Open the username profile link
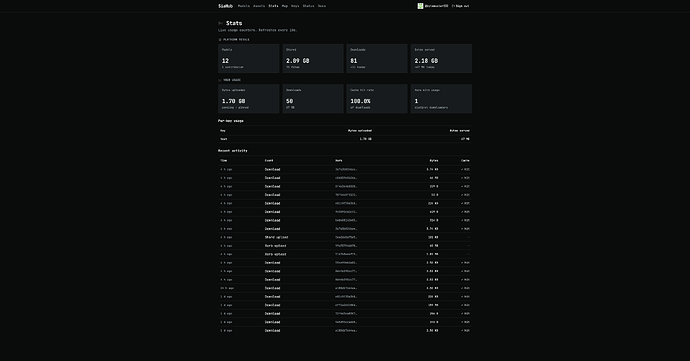Viewport: 690px width, 361px height. click(436, 6)
